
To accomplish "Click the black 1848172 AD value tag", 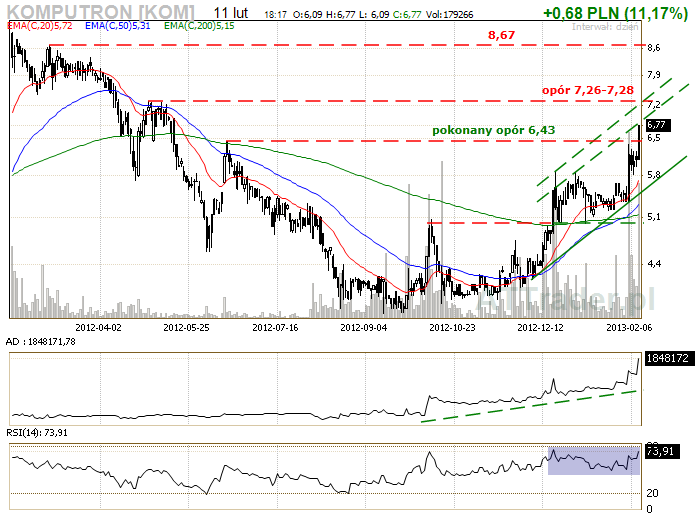I will click(669, 358).
